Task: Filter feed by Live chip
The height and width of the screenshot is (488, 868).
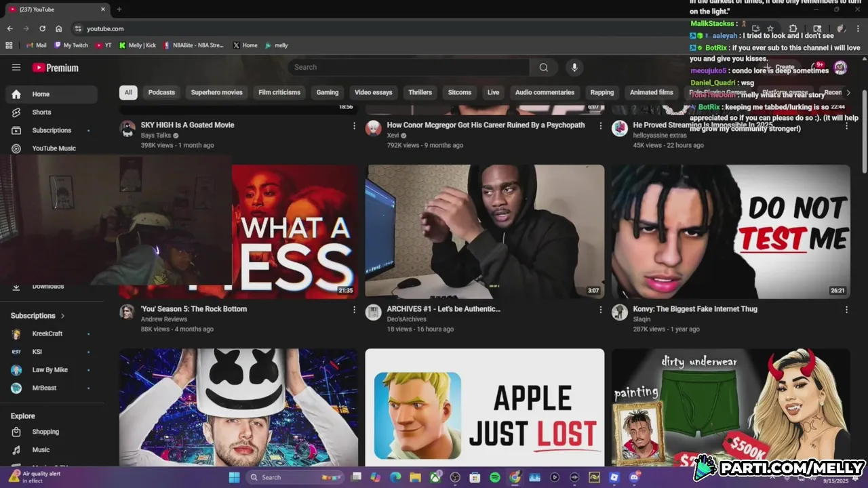Action: [493, 92]
